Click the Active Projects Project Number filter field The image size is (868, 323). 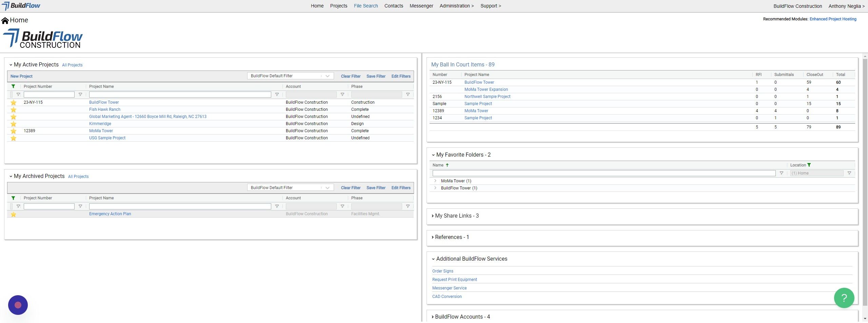(49, 95)
